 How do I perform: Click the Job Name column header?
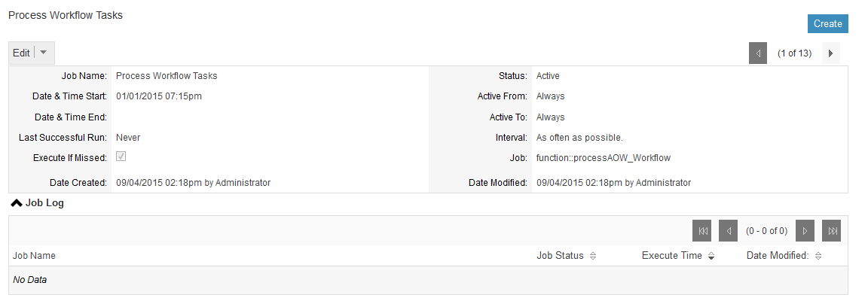coord(35,256)
